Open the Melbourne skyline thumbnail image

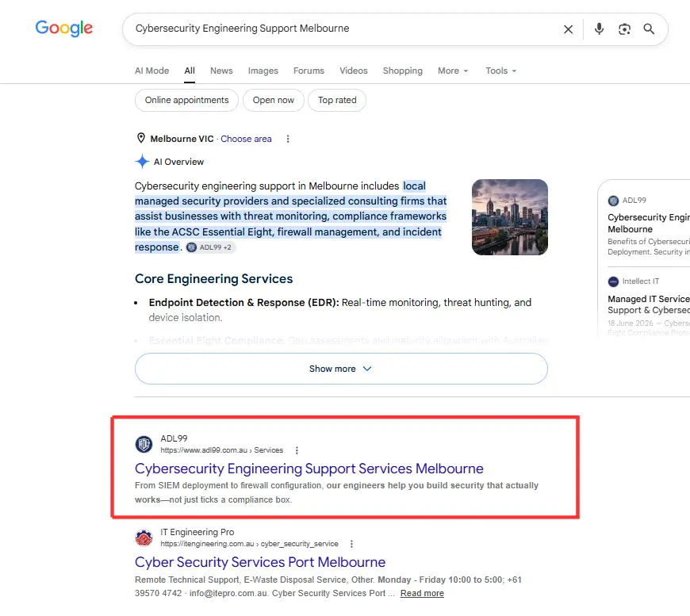(510, 217)
